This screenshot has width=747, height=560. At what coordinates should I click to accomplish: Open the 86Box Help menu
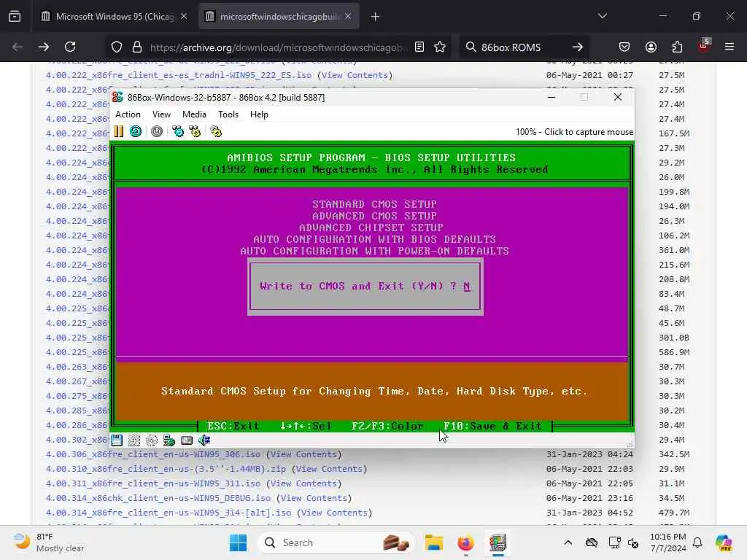point(259,114)
